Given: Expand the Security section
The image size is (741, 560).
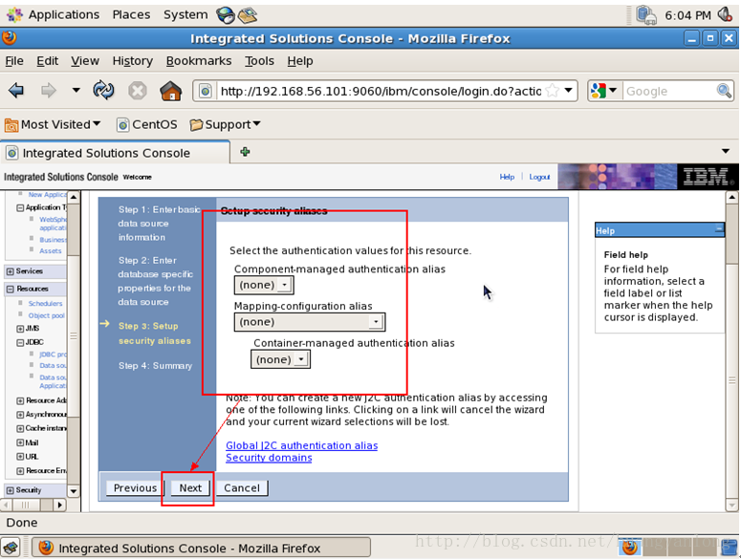Looking at the screenshot, I should point(10,490).
